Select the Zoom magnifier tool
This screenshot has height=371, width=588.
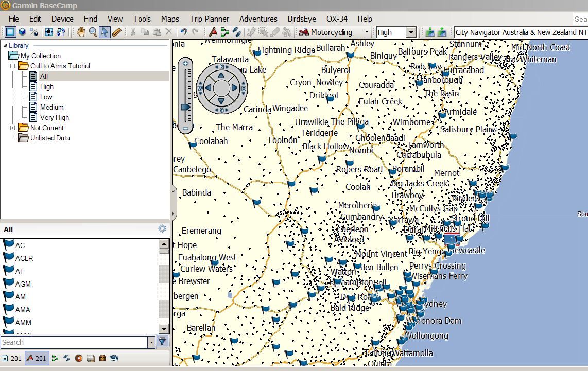click(93, 32)
